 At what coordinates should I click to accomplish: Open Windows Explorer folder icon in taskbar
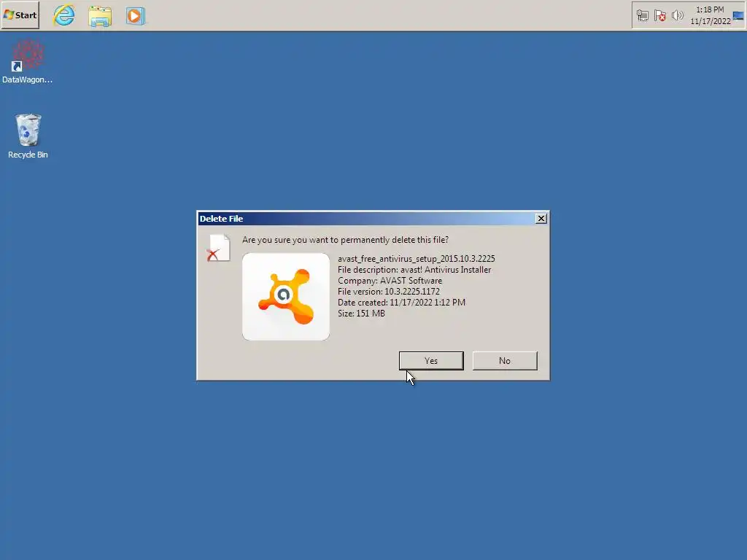[100, 16]
